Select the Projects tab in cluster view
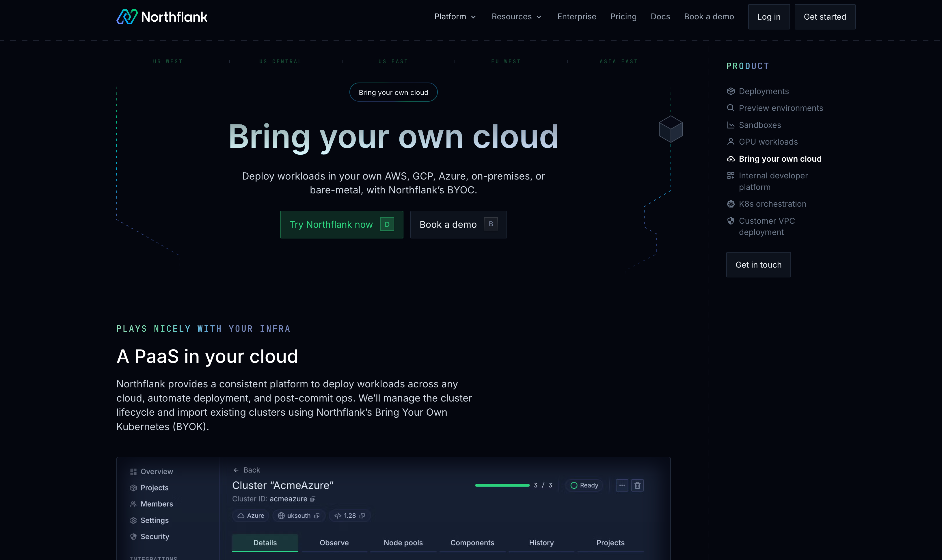This screenshot has height=560, width=942. 610,543
